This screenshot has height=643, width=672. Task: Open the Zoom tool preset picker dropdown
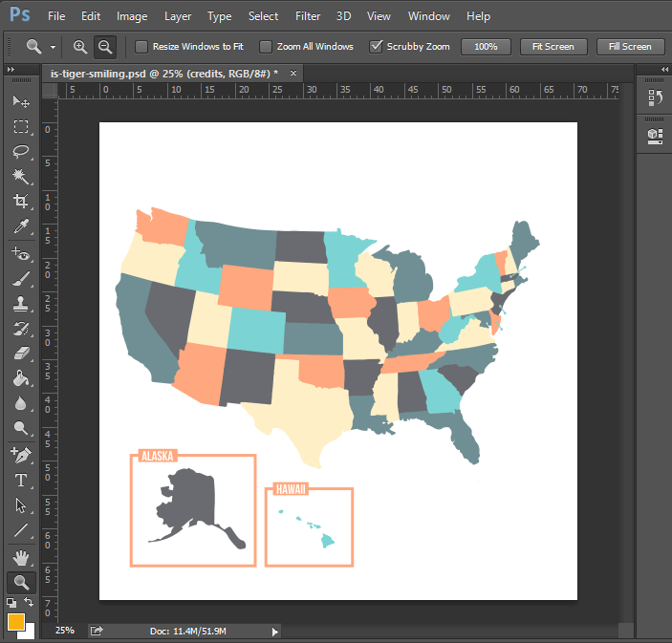pos(53,47)
